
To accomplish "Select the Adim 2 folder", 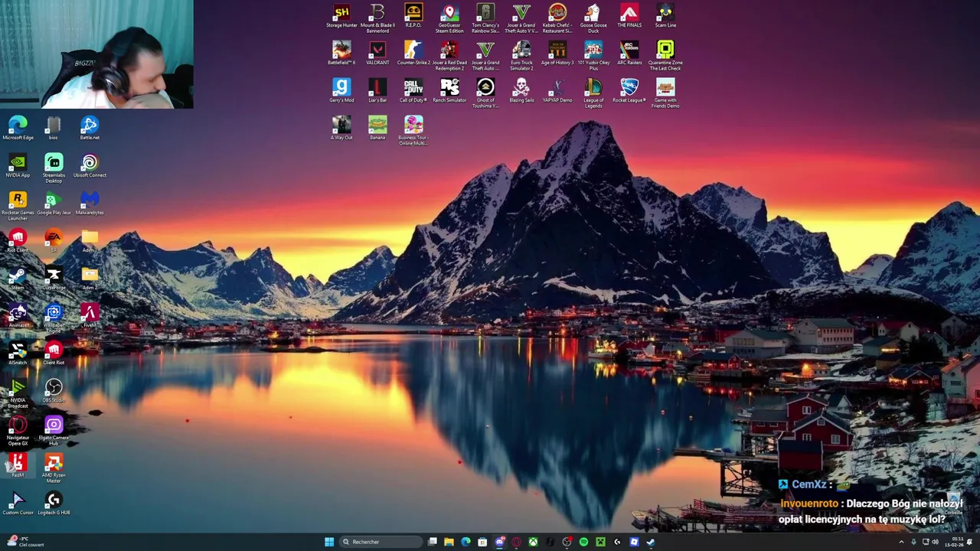I will pyautogui.click(x=90, y=278).
